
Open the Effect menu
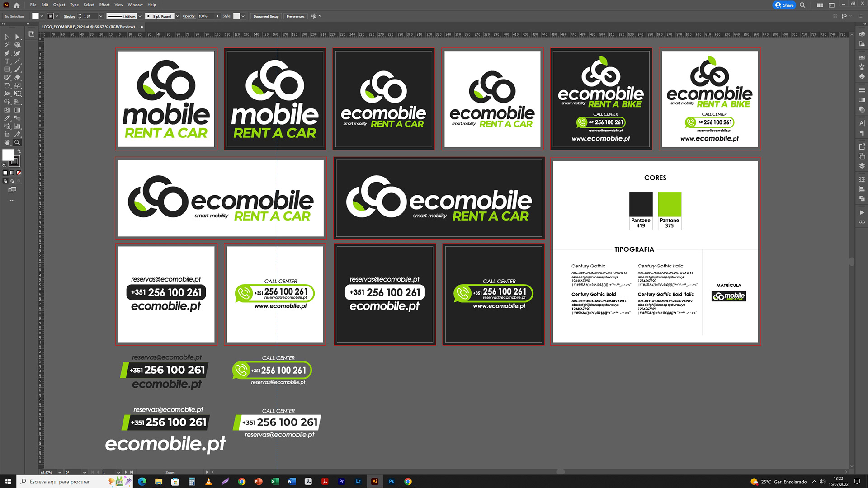[104, 5]
